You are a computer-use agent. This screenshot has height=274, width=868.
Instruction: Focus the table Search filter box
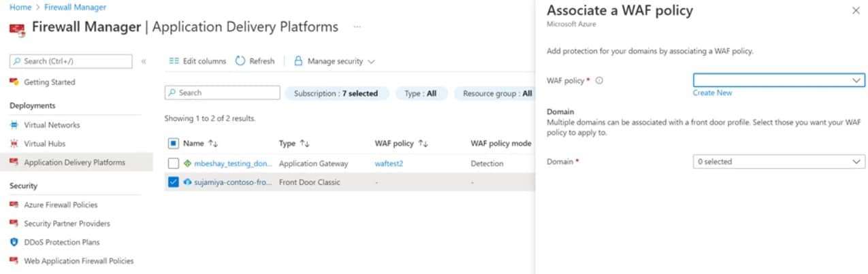coord(222,92)
